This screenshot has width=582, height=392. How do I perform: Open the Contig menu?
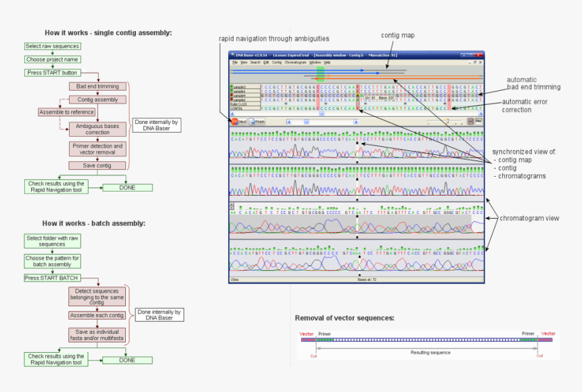(277, 62)
